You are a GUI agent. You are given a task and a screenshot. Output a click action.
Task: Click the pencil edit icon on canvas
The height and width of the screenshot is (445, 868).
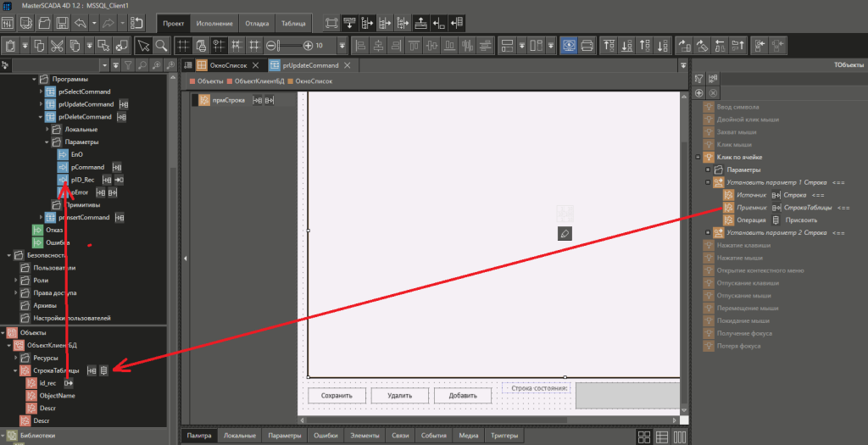565,232
